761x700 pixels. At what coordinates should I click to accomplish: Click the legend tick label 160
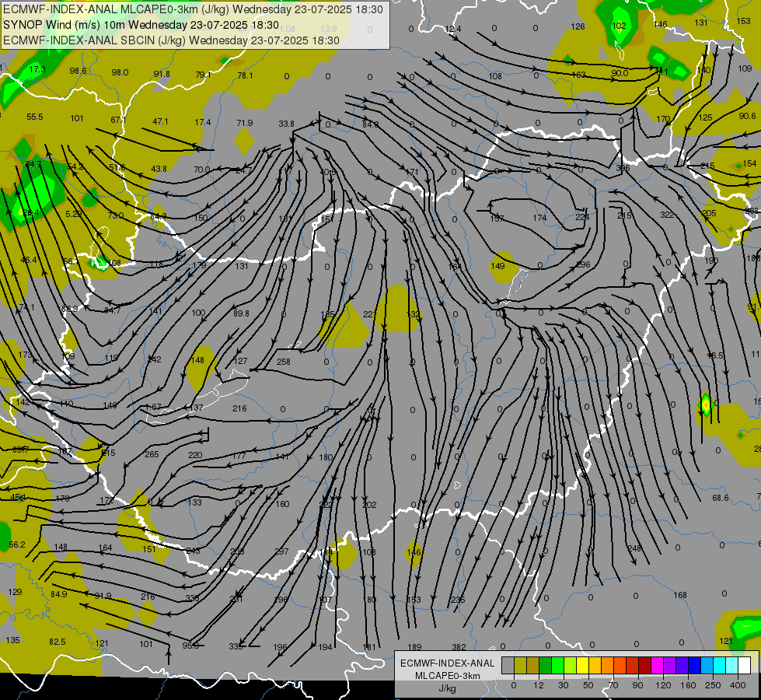[688, 685]
